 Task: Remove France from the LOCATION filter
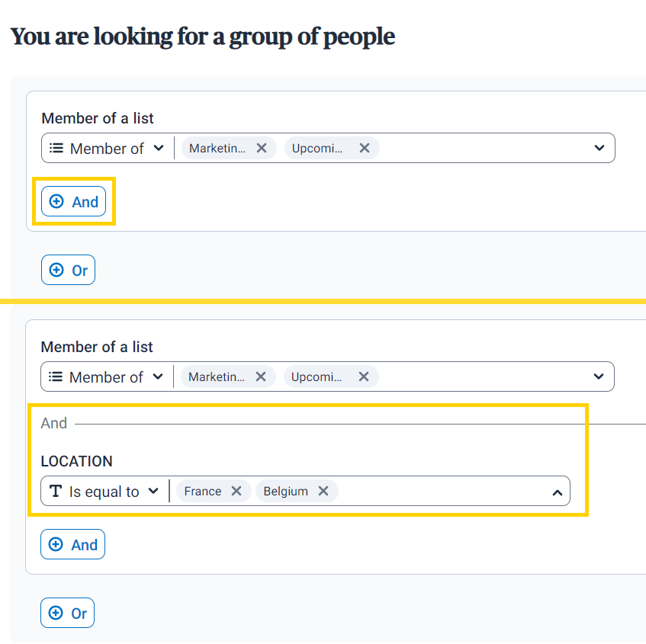click(x=236, y=491)
